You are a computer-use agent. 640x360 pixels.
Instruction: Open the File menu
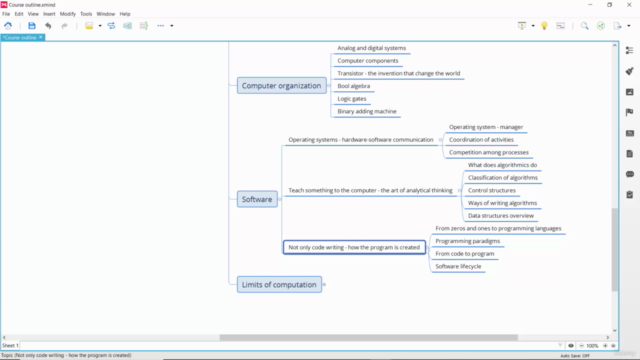[x=6, y=14]
